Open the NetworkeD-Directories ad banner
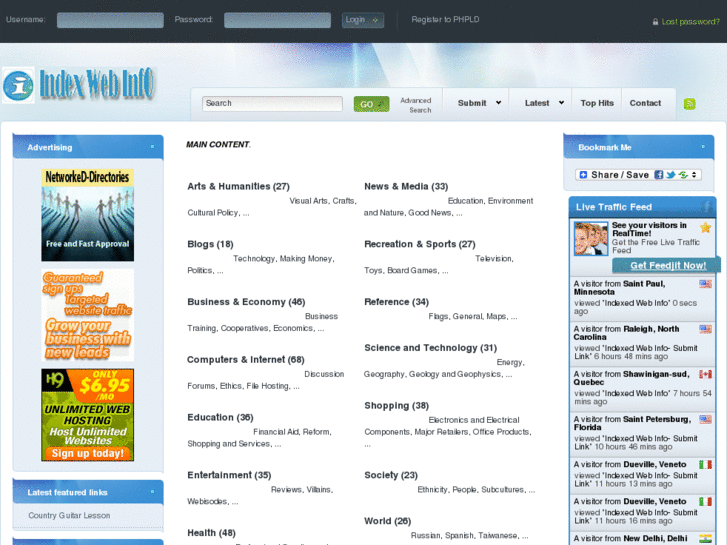This screenshot has height=545, width=727. 88,215
